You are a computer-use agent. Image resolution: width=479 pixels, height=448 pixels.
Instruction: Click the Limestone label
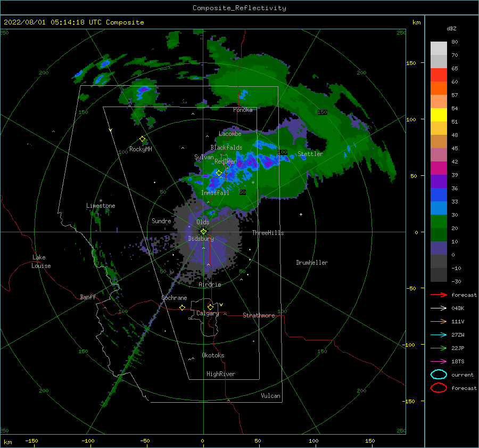pyautogui.click(x=101, y=206)
